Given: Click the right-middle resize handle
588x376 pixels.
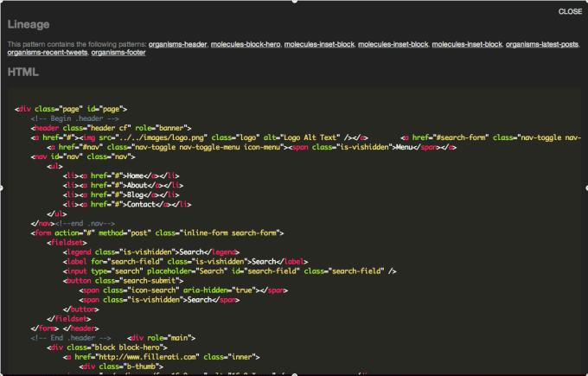Looking at the screenshot, I should [x=586, y=188].
